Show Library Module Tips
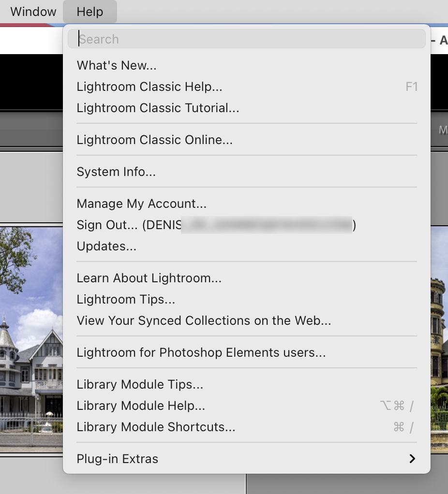 (140, 384)
